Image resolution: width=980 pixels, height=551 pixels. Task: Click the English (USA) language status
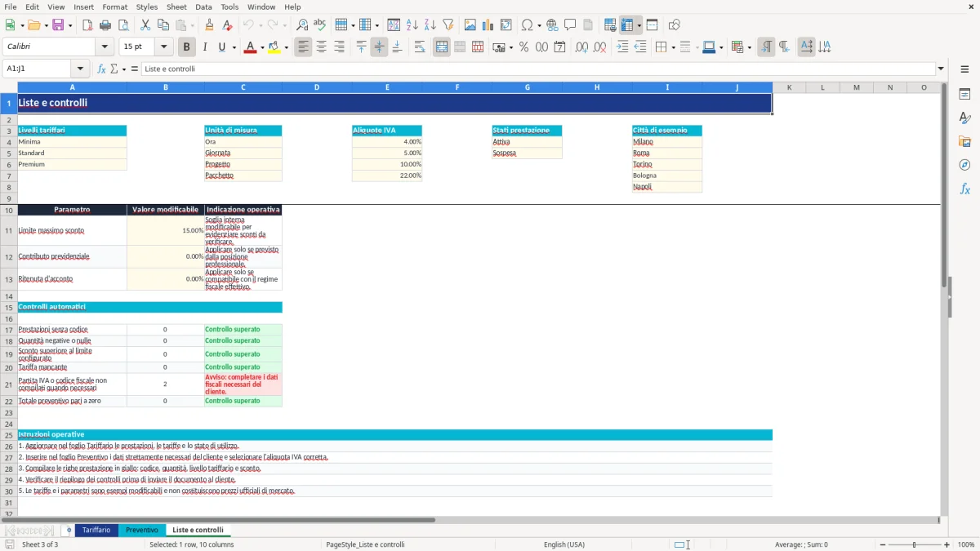pyautogui.click(x=564, y=544)
